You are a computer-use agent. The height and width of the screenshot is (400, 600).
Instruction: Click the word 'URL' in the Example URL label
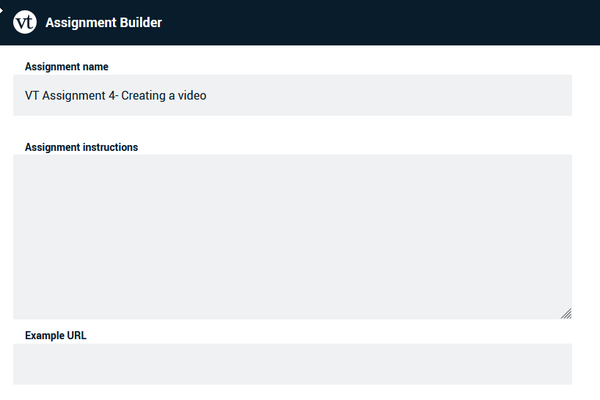click(77, 335)
